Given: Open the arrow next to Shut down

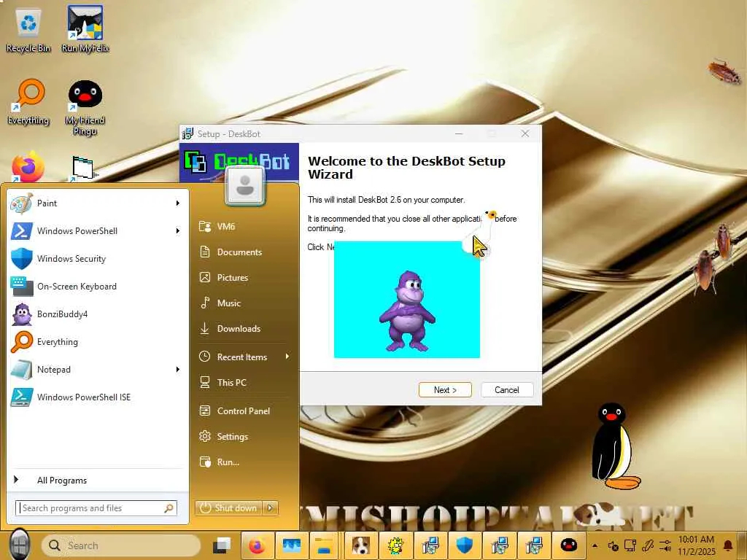Looking at the screenshot, I should (270, 508).
